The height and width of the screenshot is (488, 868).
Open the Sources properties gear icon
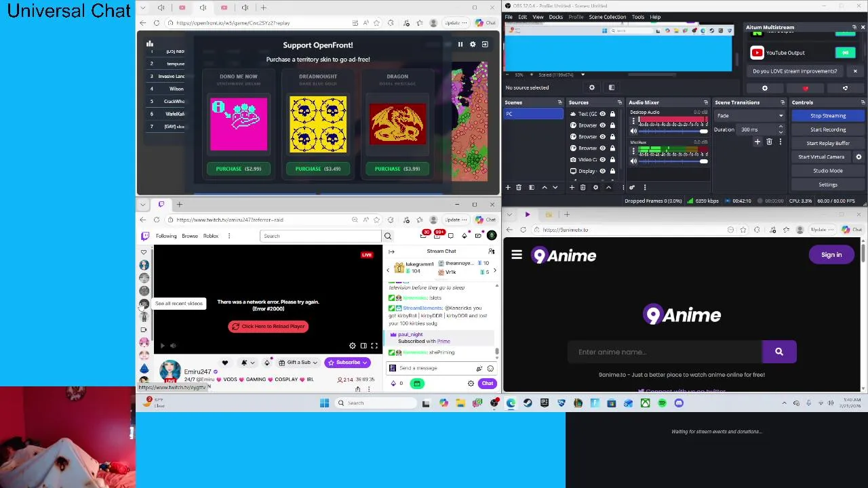click(595, 188)
